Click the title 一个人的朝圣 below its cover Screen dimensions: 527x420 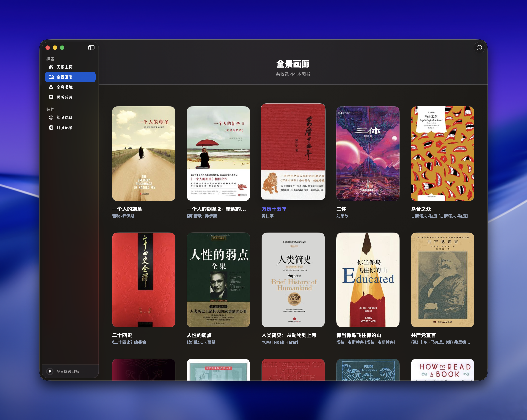[x=127, y=209]
